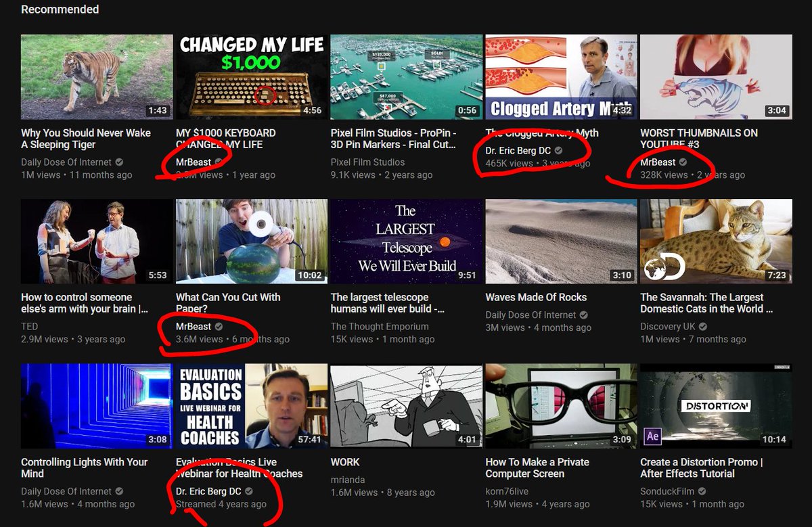Click '2.9M views • 3 years ago' text

pyautogui.click(x=73, y=339)
